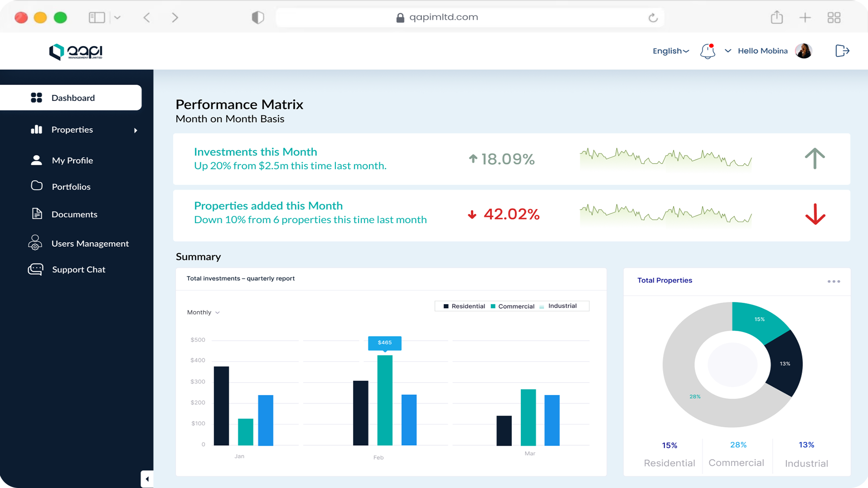
Task: Click the Properties added this Month sparkline
Action: coord(665,215)
